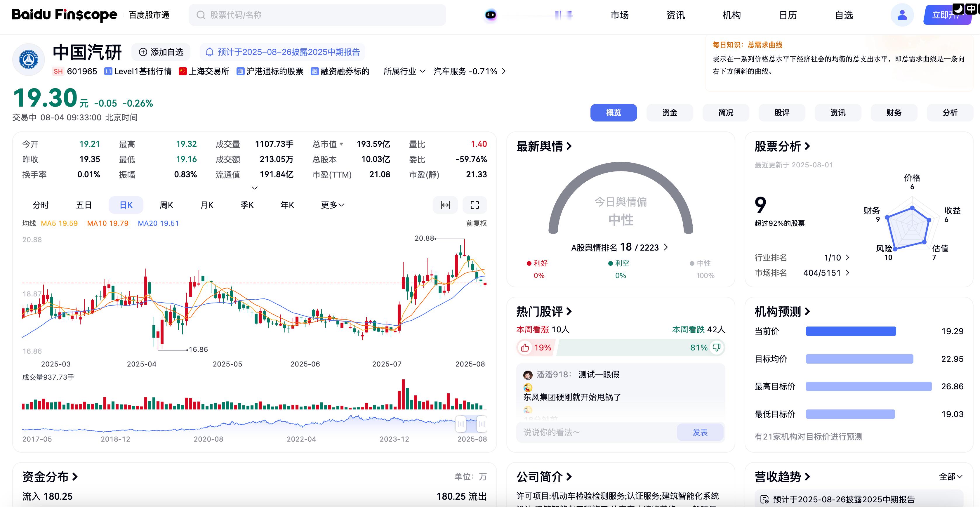Image resolution: width=980 pixels, height=507 pixels.
Task: Open 行业排名 1/10 arrow
Action: tap(847, 258)
